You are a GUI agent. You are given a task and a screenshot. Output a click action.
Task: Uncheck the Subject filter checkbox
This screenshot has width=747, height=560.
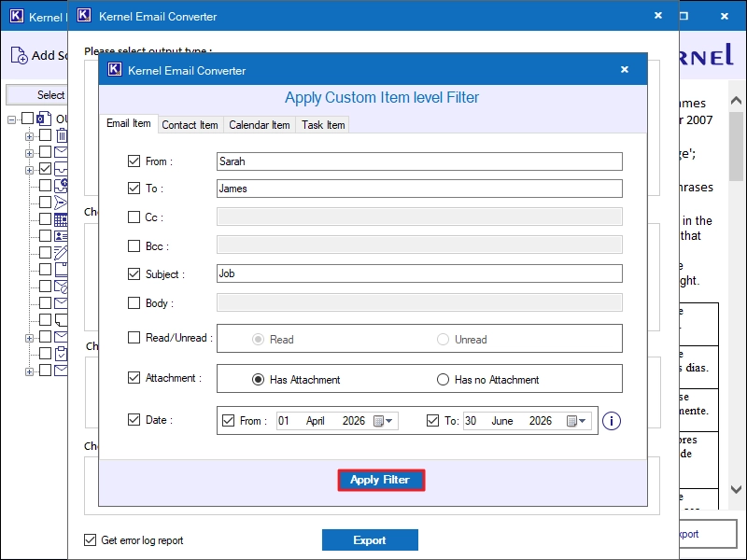(x=134, y=274)
